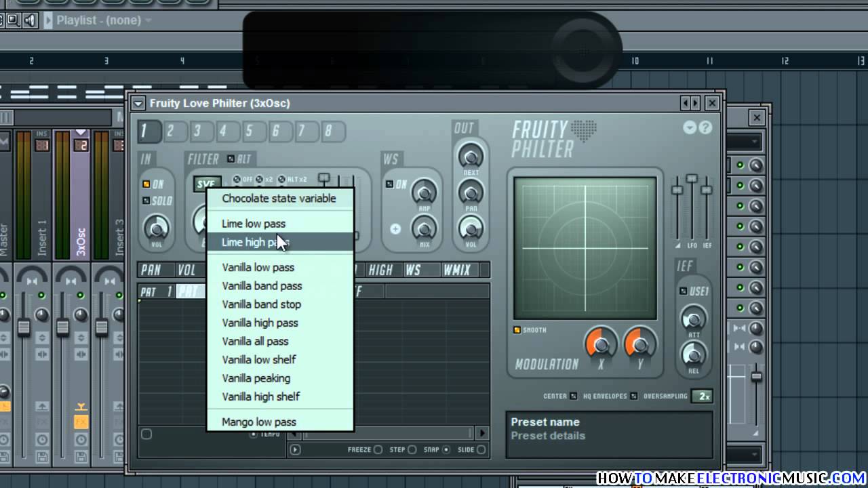Click the OUT VOL knob

471,228
